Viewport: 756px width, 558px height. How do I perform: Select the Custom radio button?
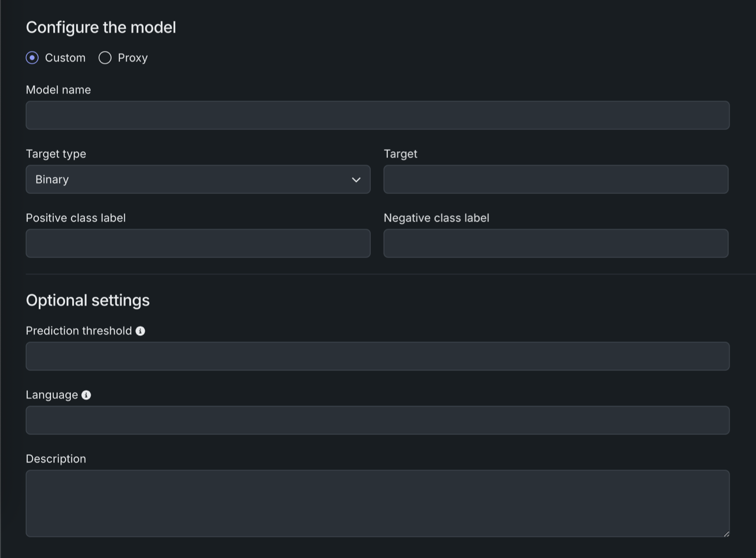click(x=32, y=58)
